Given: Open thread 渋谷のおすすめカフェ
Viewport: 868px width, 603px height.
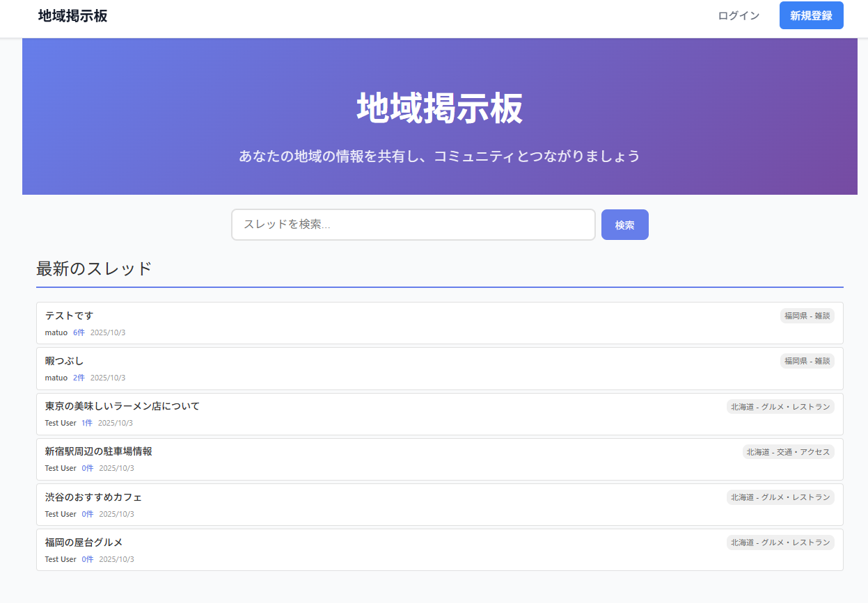Looking at the screenshot, I should point(93,497).
